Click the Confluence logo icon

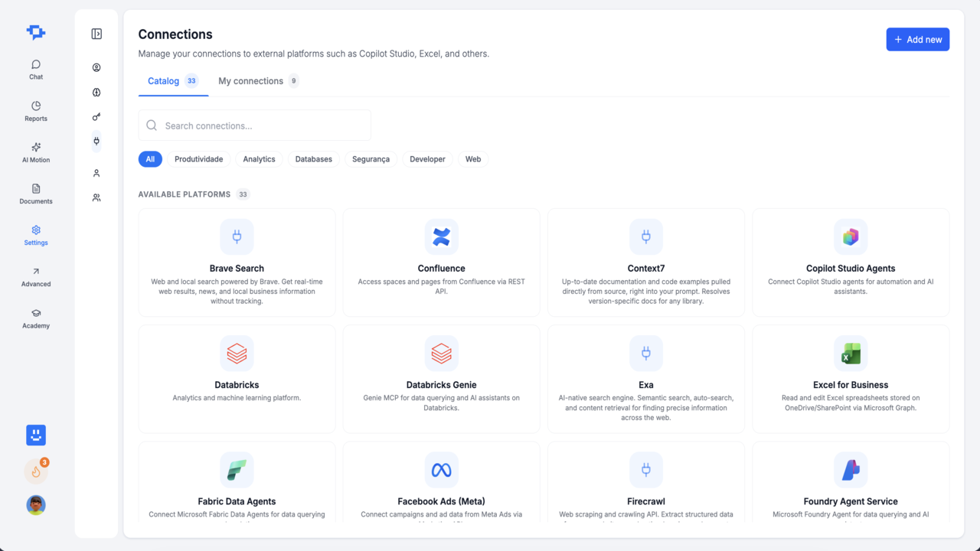[x=441, y=237]
